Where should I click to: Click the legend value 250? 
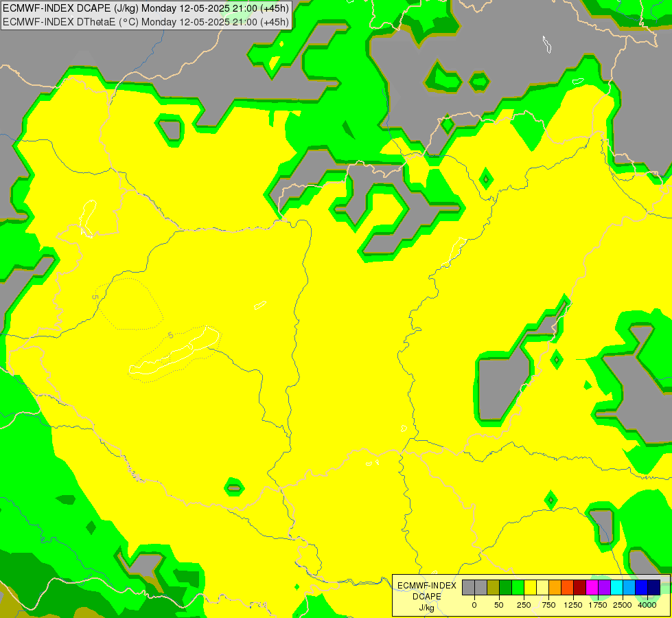(524, 605)
